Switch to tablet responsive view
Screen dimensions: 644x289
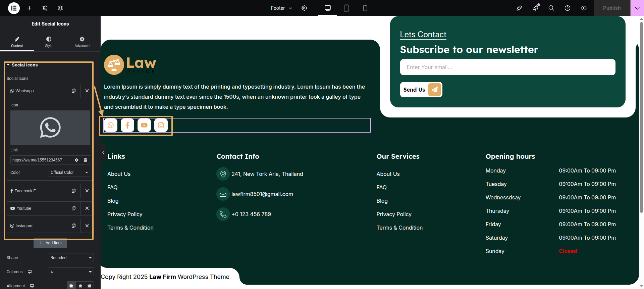[x=346, y=8]
